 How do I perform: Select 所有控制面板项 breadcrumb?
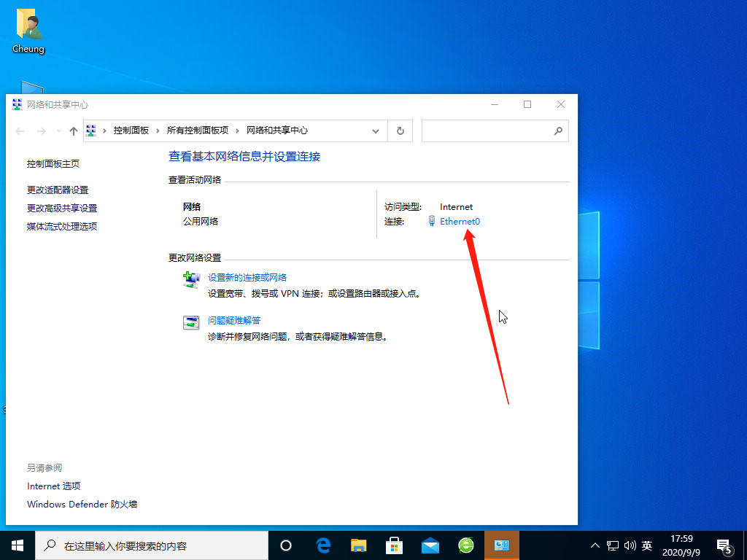[x=198, y=131]
